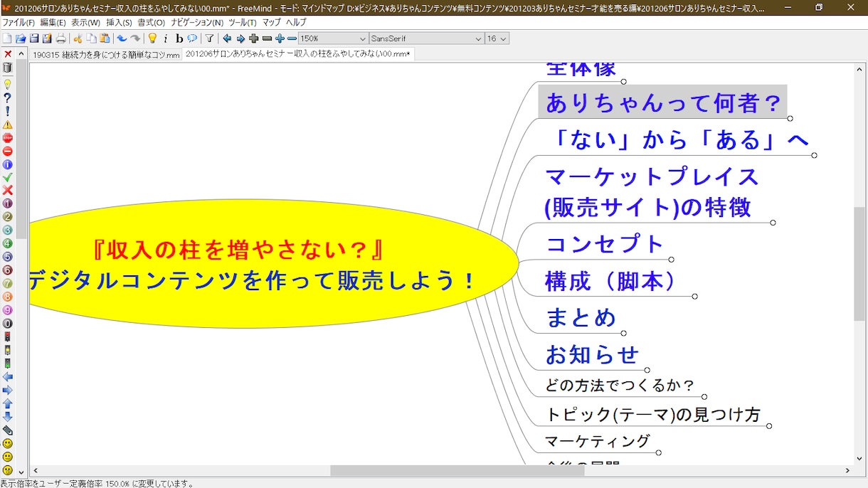Image resolution: width=868 pixels, height=488 pixels.
Task: Toggle italic with the i icon
Action: tap(166, 38)
